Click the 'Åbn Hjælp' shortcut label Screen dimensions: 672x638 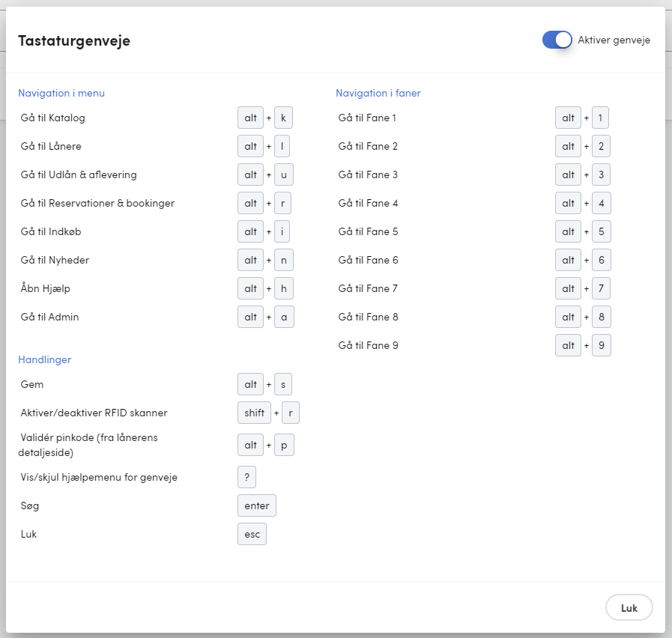point(46,288)
